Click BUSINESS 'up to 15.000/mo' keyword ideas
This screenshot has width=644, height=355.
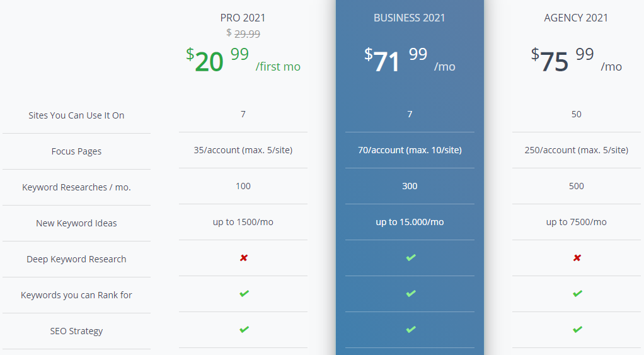tap(410, 223)
